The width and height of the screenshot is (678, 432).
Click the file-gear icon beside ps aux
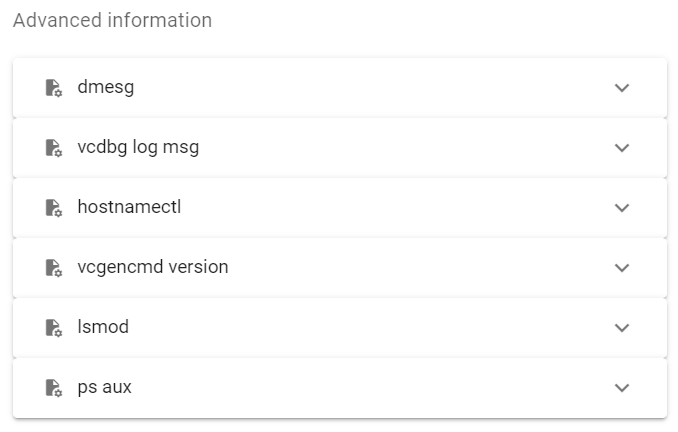click(54, 388)
